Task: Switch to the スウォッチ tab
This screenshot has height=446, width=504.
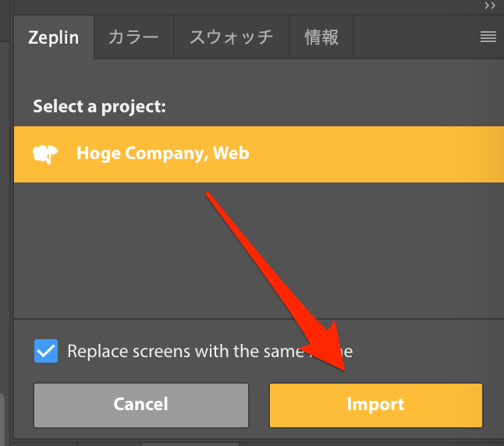Action: click(x=232, y=37)
